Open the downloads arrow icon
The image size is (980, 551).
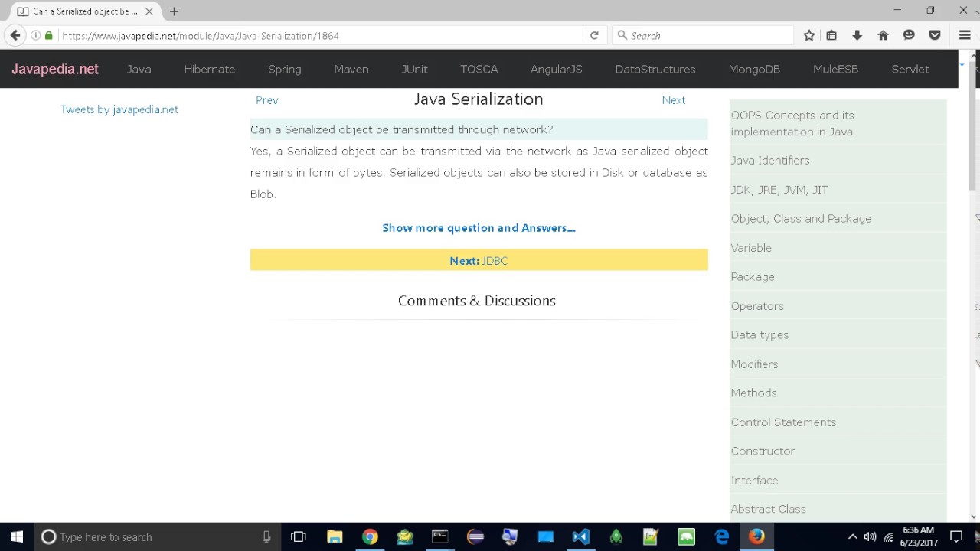tap(857, 35)
